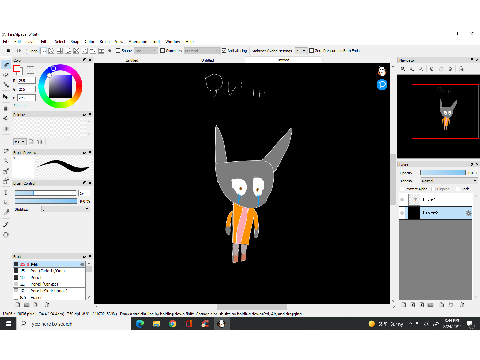Select the Magic Wand tool icon
This screenshot has height=360, width=480.
pyautogui.click(x=6, y=161)
